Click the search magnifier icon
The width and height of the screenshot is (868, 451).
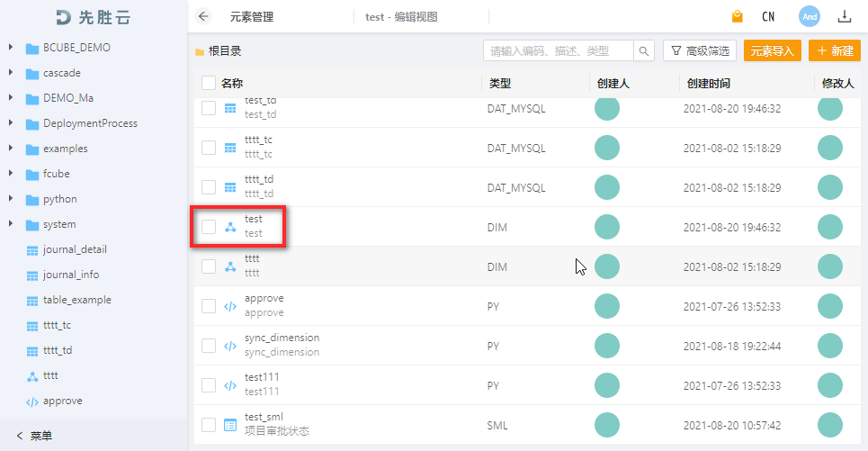(645, 51)
